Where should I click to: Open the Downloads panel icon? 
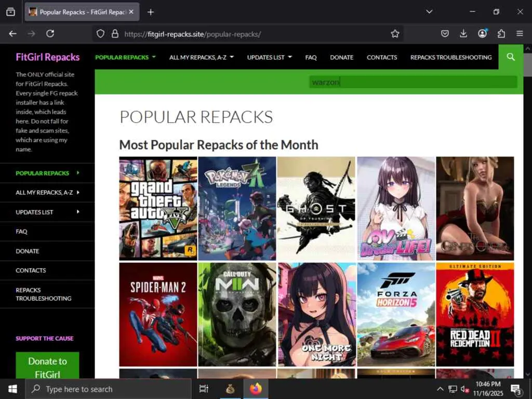point(463,34)
